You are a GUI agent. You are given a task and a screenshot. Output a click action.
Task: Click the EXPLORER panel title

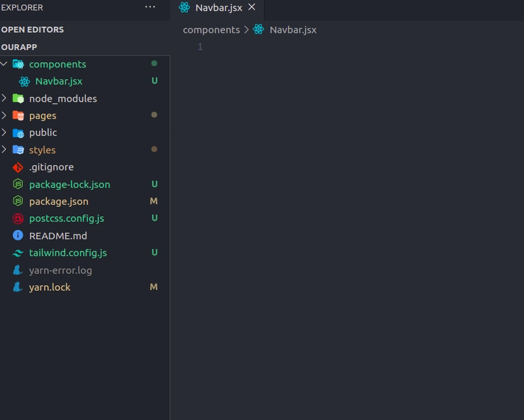(x=22, y=7)
